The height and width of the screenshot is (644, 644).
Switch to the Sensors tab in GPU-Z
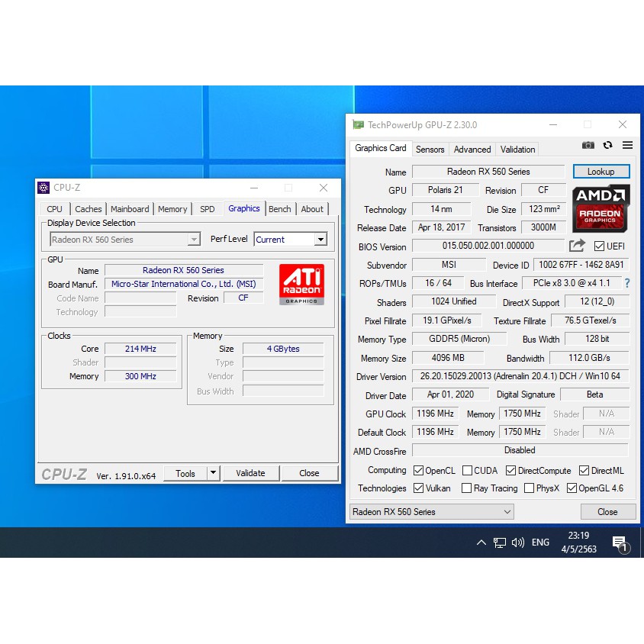(x=430, y=150)
